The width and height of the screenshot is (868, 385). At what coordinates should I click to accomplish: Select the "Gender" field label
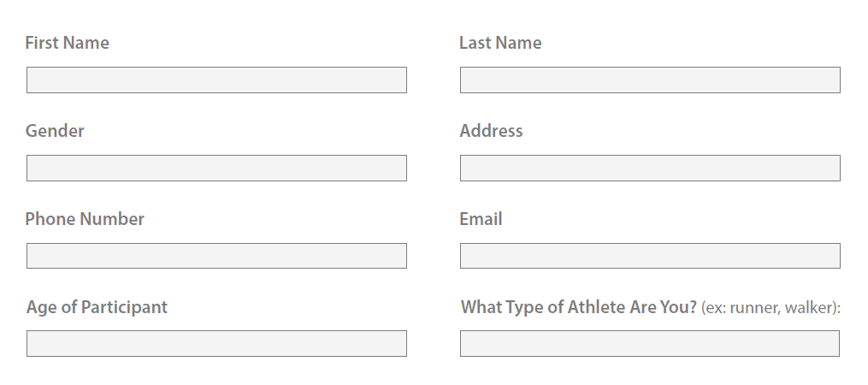click(55, 131)
